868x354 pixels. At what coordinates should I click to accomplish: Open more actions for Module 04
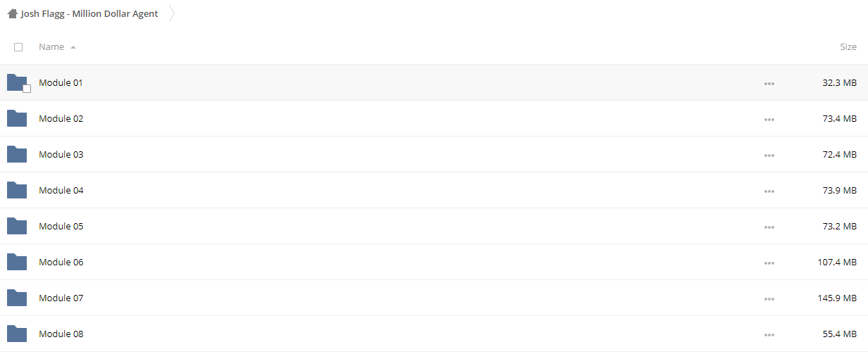pyautogui.click(x=769, y=191)
